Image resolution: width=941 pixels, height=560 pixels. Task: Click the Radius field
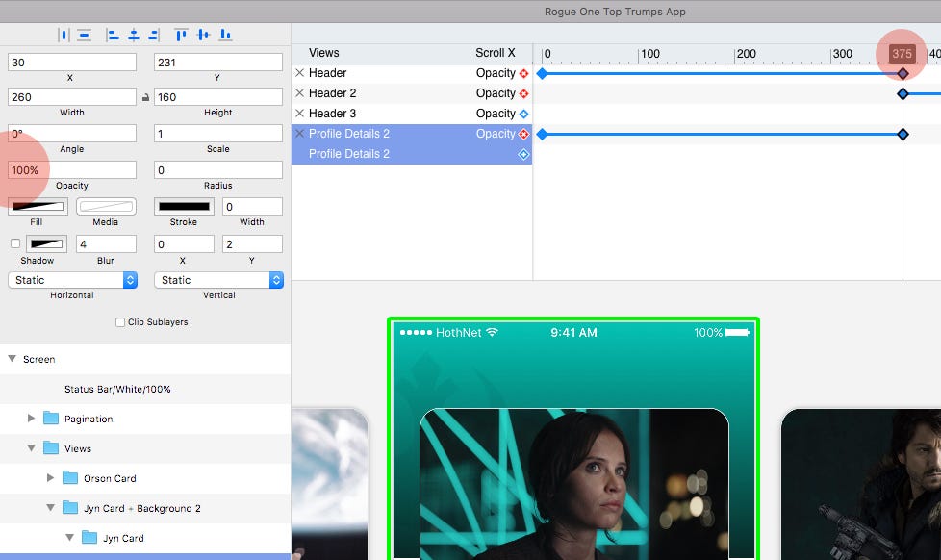(217, 170)
